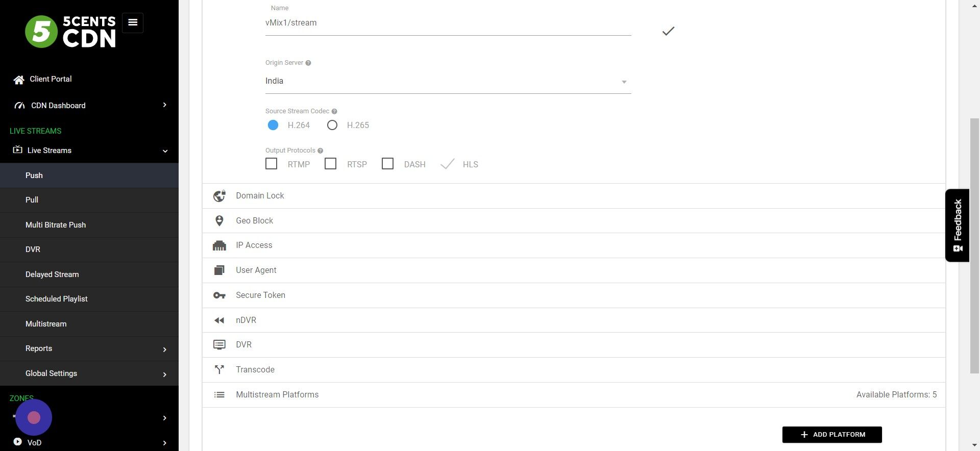The width and height of the screenshot is (980, 451).
Task: Click the CDN Dashboard gauge icon
Action: tap(19, 106)
